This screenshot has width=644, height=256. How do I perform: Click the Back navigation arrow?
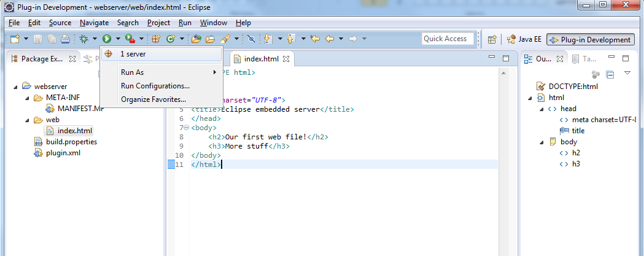[x=330, y=39]
